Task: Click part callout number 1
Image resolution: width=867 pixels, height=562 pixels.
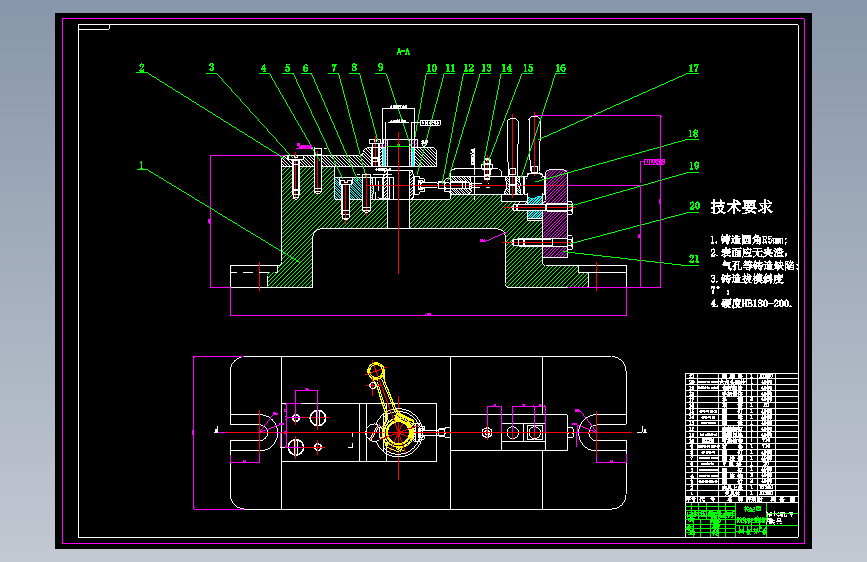Action: click(142, 165)
